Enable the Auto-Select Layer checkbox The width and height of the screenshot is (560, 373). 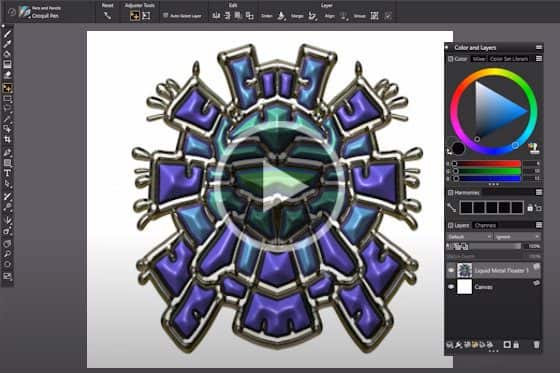[x=165, y=16]
